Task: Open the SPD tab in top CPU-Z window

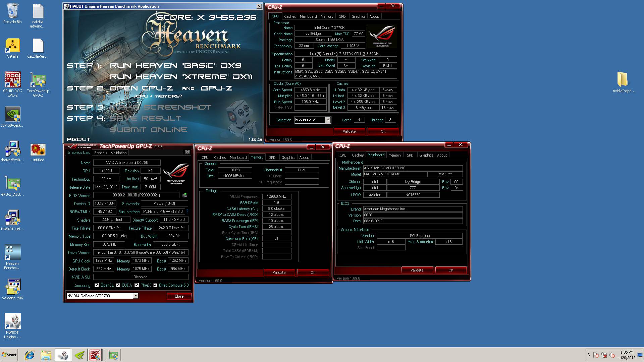Action: click(x=342, y=16)
